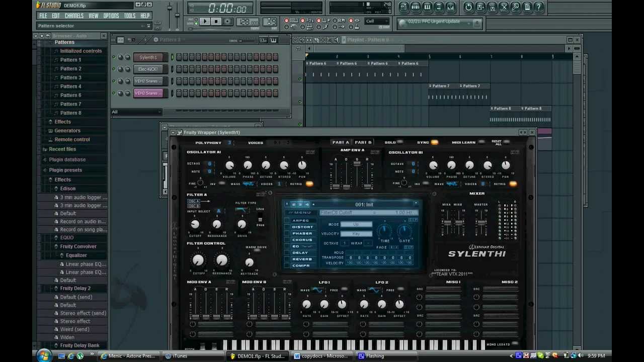Switch Sylenth1 to PART A tab
Screen dimensions: 644x362
(341, 142)
